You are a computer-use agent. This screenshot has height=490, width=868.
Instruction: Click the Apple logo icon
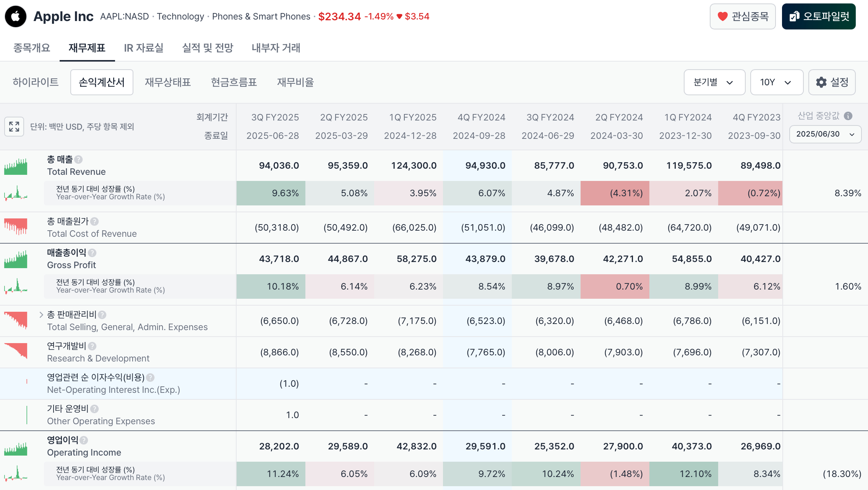(x=16, y=16)
